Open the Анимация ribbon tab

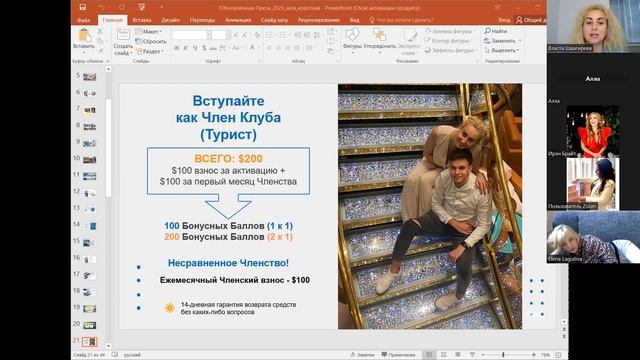tap(238, 20)
